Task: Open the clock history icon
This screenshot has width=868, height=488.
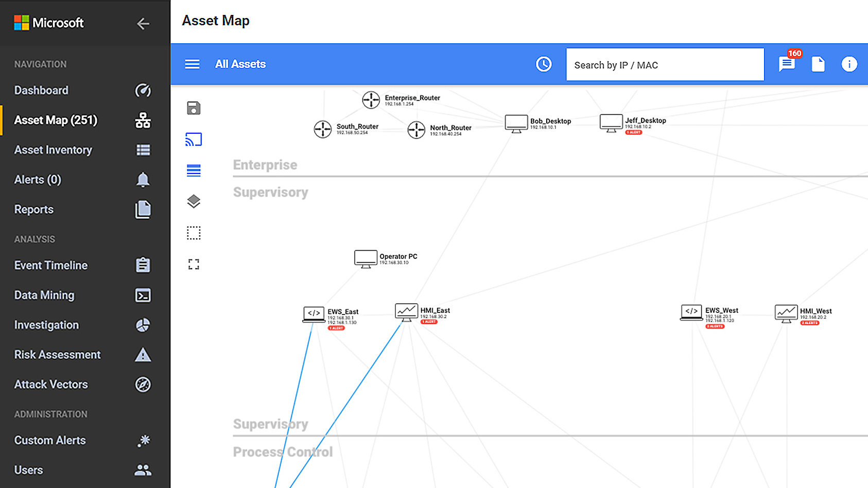Action: [x=544, y=64]
